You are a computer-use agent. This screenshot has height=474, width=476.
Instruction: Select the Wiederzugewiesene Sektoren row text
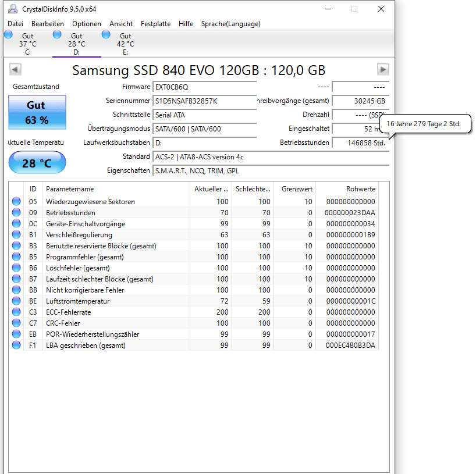coord(90,202)
